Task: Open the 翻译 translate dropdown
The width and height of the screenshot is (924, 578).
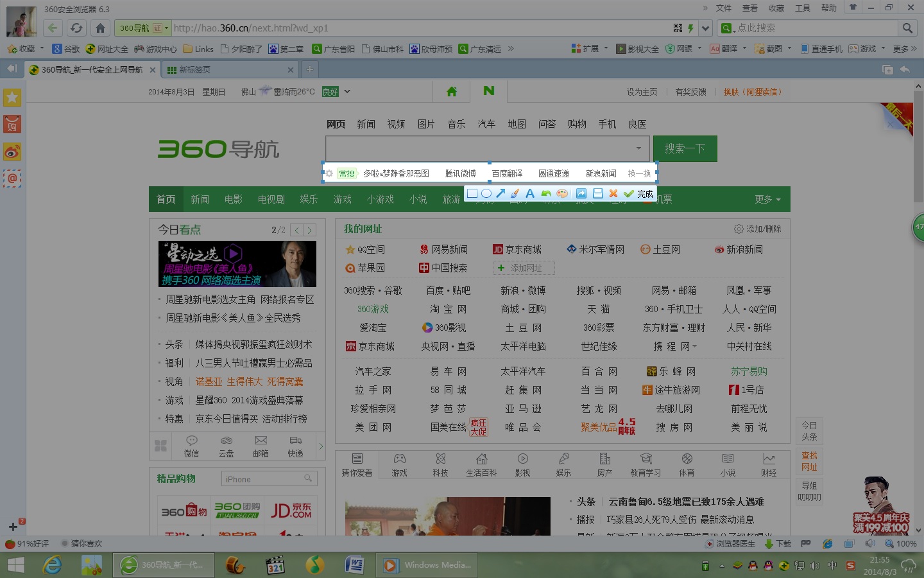Action: click(728, 49)
